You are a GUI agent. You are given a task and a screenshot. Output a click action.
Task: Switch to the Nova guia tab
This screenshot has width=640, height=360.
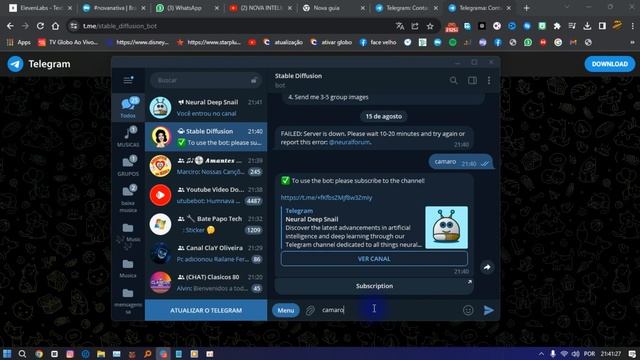(x=334, y=8)
